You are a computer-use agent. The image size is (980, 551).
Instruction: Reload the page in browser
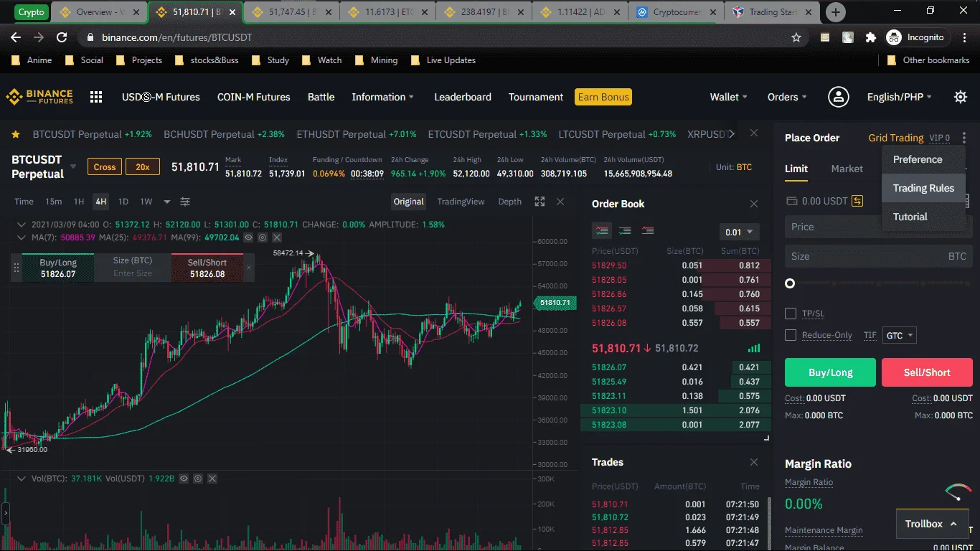click(x=62, y=37)
